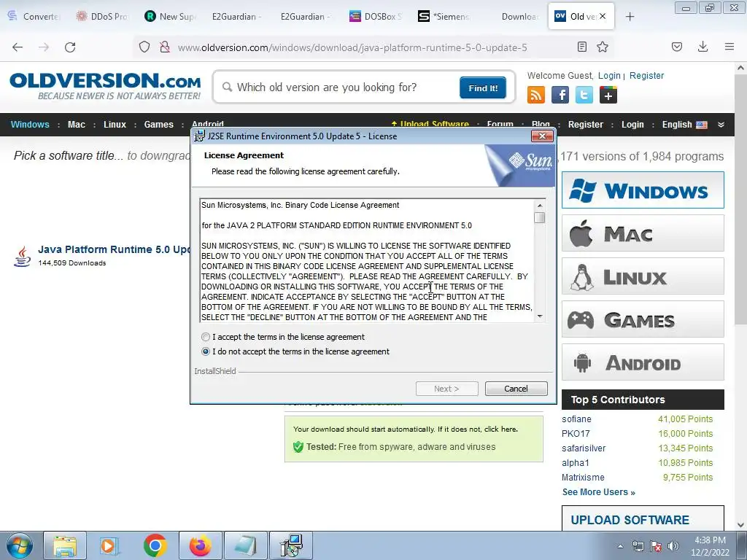Click here link to start the download
Viewport: 747px width, 560px height.
click(x=500, y=429)
